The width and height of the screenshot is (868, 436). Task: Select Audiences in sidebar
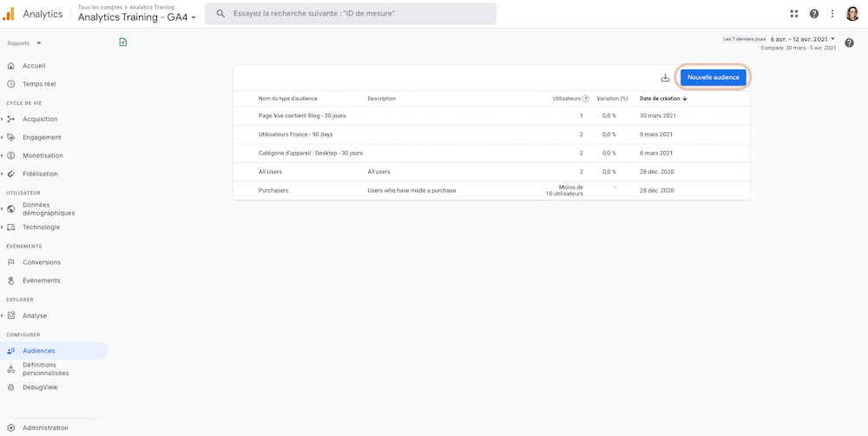click(x=54, y=351)
